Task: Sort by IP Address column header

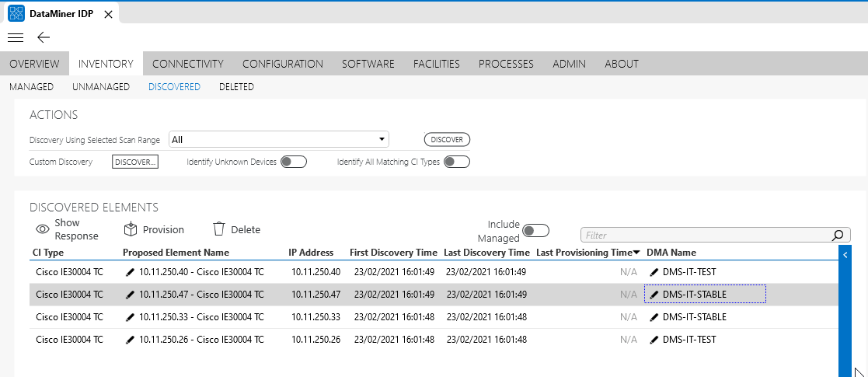Action: coord(311,253)
